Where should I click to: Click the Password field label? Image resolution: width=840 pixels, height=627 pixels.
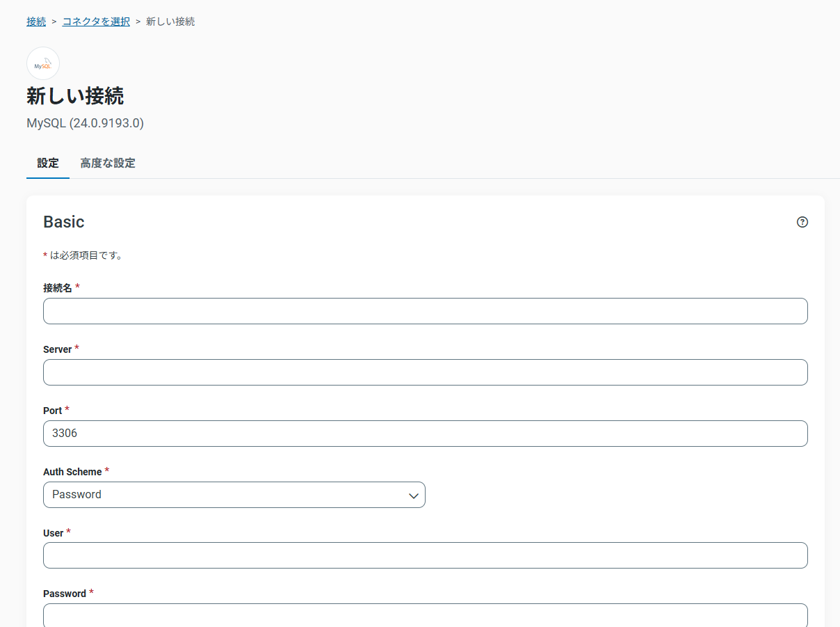tap(65, 594)
